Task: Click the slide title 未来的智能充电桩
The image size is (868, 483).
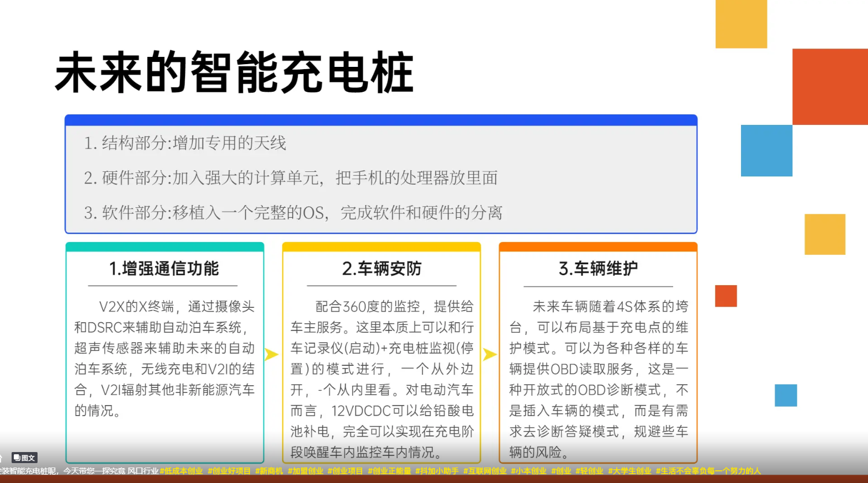Action: click(x=235, y=72)
